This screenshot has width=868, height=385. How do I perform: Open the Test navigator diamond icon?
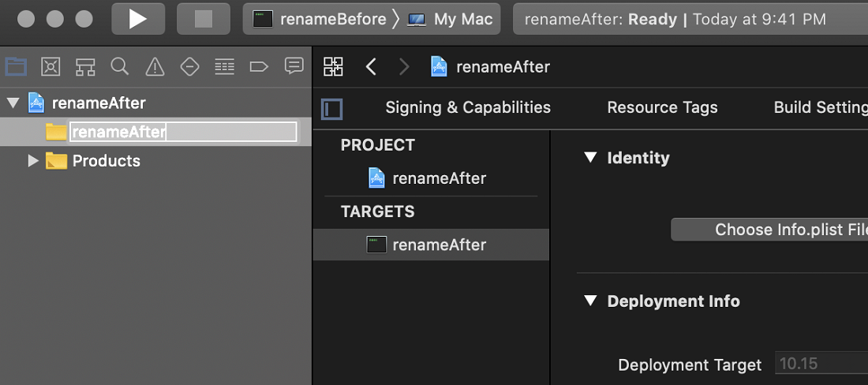tap(190, 67)
